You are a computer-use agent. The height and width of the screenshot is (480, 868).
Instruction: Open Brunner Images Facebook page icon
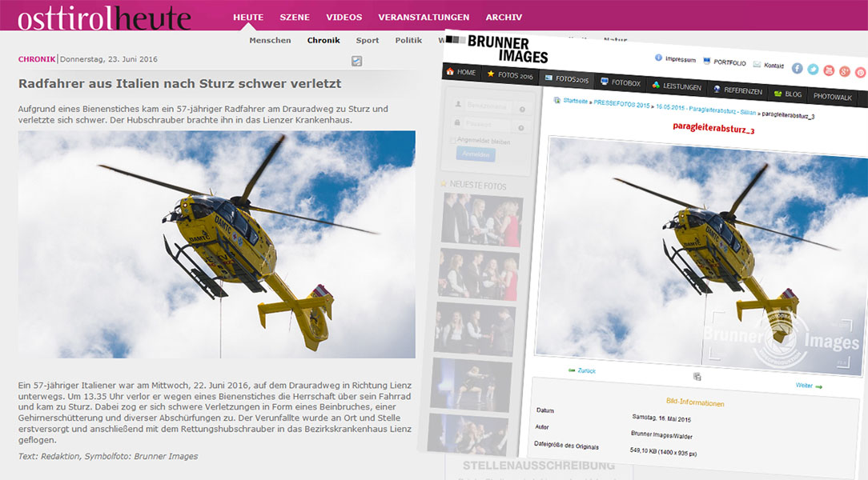click(798, 68)
